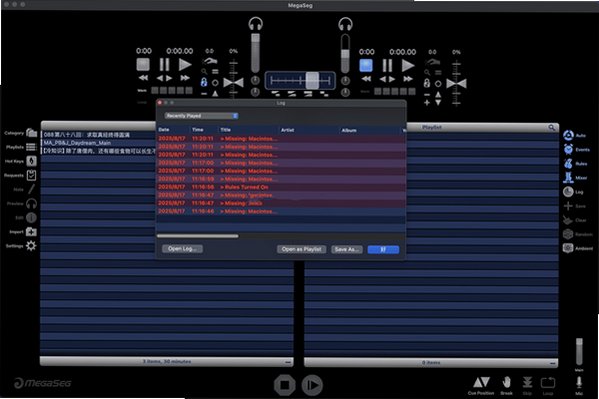
Task: Collapse the library pane via its minus button
Action: [x=288, y=362]
